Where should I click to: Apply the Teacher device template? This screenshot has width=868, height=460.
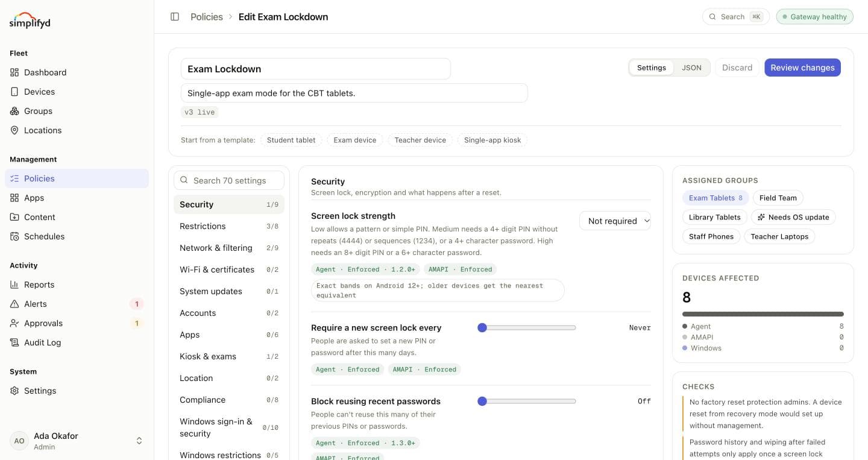420,140
